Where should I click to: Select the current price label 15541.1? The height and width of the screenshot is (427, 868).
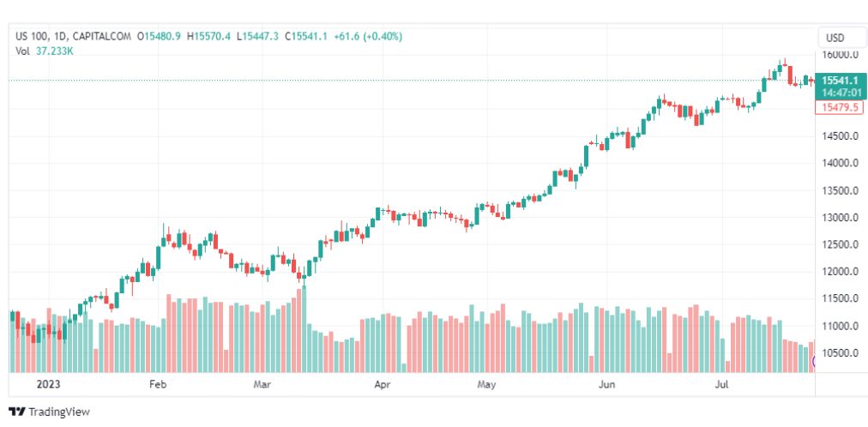(x=839, y=80)
